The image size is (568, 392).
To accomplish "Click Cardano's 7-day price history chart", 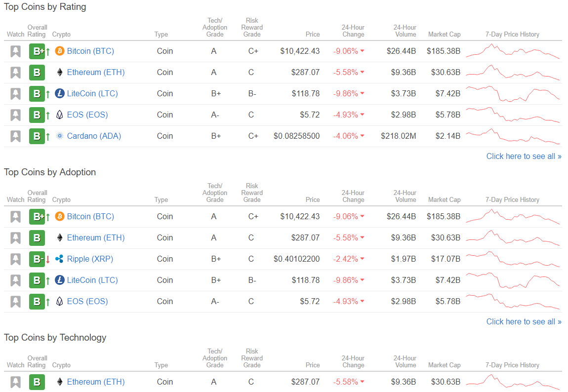I will click(x=513, y=136).
